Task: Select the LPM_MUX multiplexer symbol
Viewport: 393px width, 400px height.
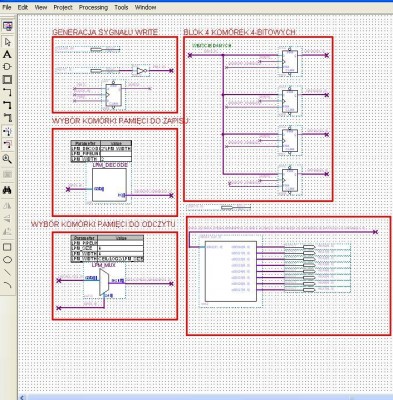Action: tap(104, 283)
